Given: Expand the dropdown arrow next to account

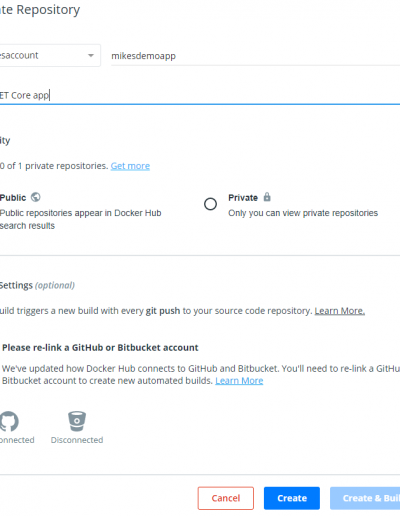Looking at the screenshot, I should click(x=91, y=55).
